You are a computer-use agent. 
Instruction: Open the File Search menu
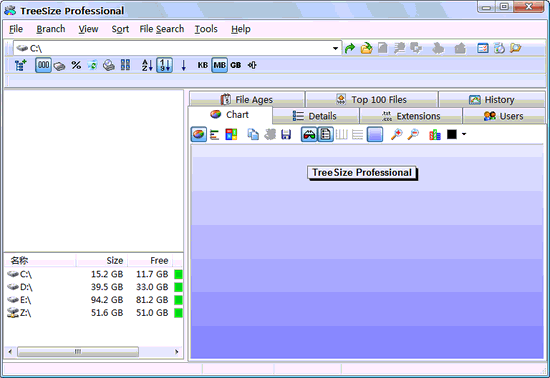(x=162, y=29)
